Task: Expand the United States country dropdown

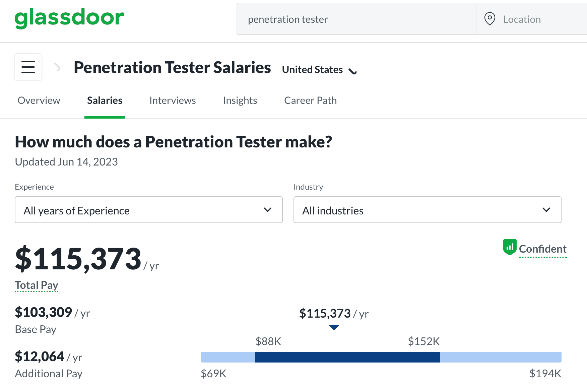Action: (x=319, y=70)
